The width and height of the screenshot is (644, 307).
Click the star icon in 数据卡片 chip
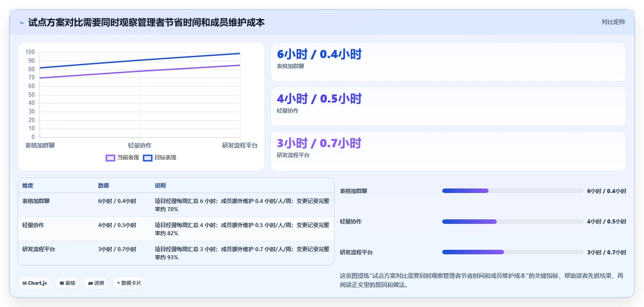(119, 283)
